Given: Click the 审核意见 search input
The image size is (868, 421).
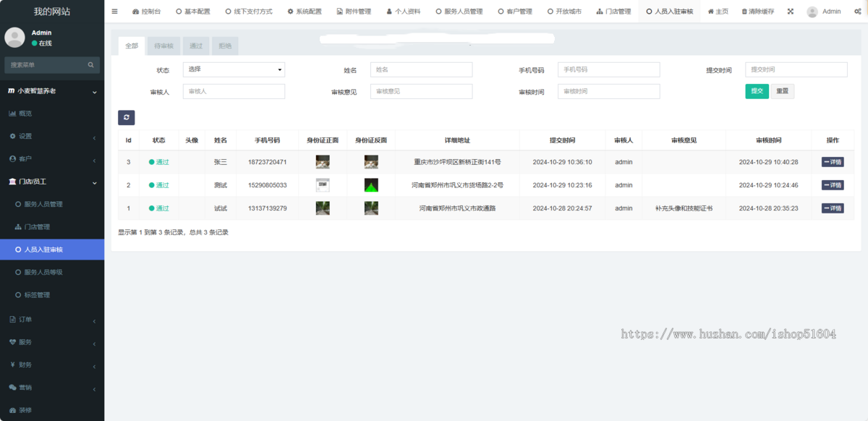Looking at the screenshot, I should (421, 91).
